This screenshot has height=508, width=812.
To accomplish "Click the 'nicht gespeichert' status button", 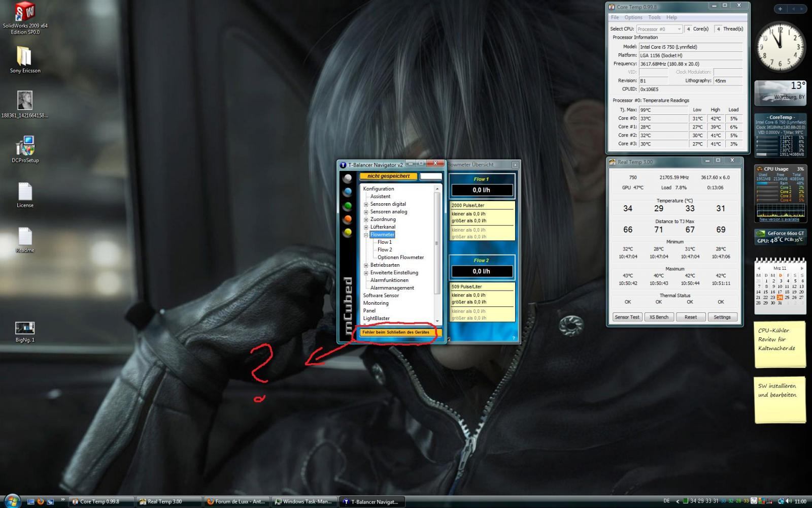I will tap(388, 176).
